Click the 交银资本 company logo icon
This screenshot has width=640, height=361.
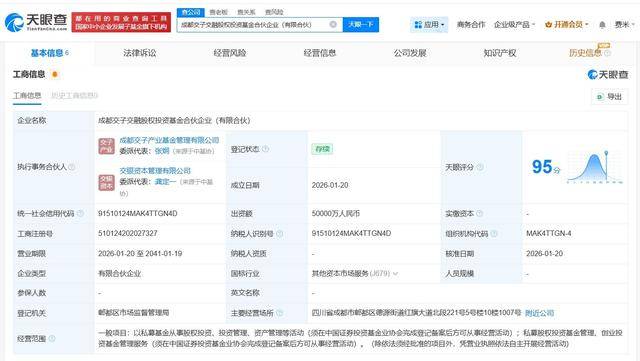pyautogui.click(x=107, y=183)
